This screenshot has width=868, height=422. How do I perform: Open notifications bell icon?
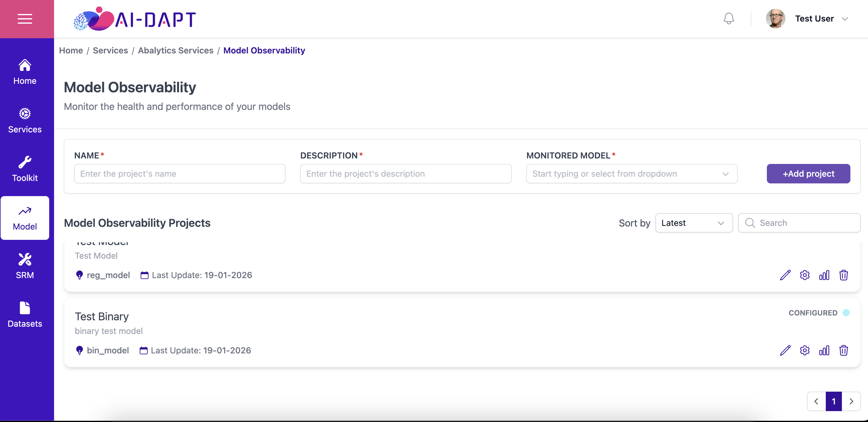point(729,19)
